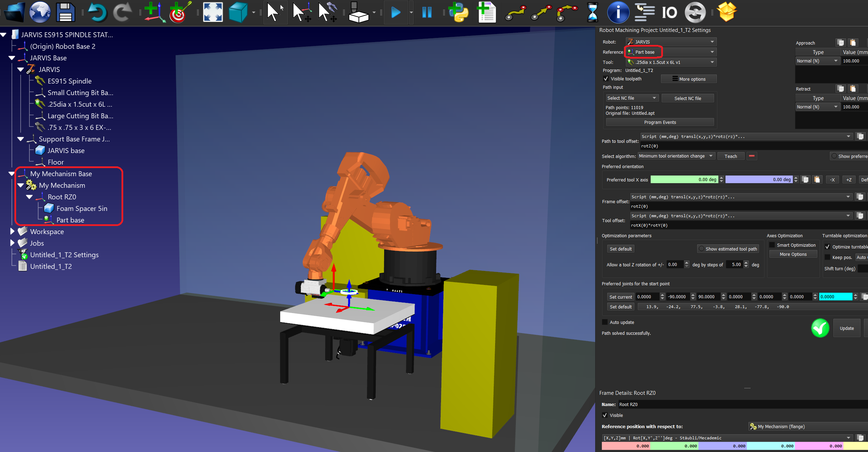This screenshot has width=868, height=452.
Task: Select Untitled_1_T2 Settings in the tree
Action: (x=64, y=255)
